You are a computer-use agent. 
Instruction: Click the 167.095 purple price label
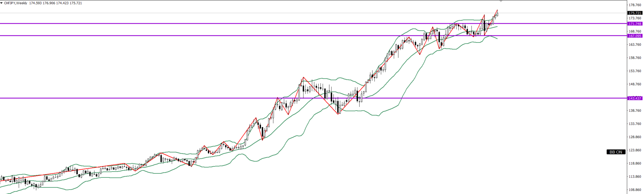[635, 36]
